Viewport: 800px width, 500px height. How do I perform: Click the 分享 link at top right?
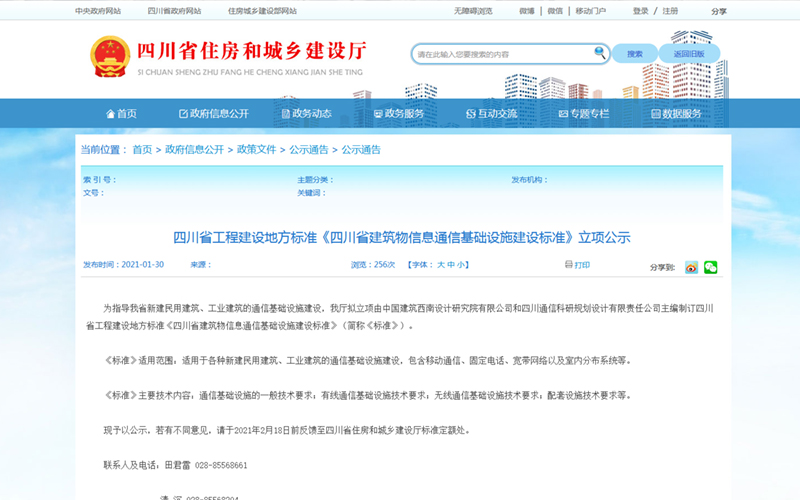(x=719, y=11)
